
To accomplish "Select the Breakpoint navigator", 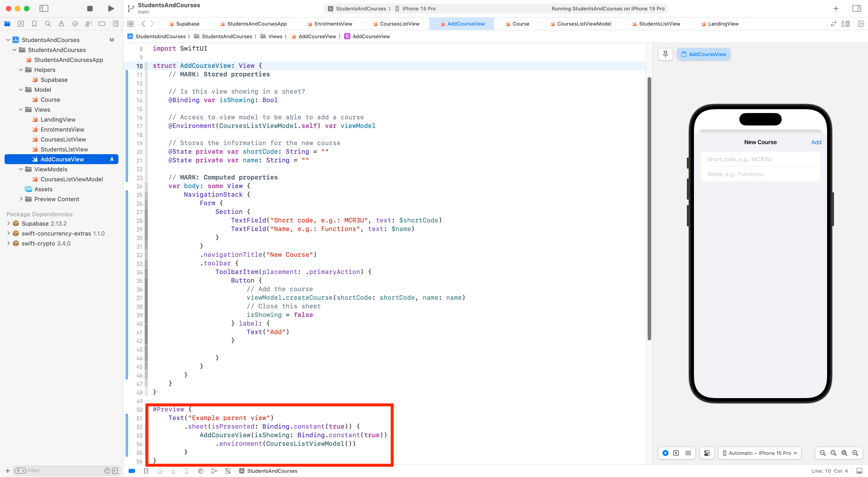I will (102, 24).
